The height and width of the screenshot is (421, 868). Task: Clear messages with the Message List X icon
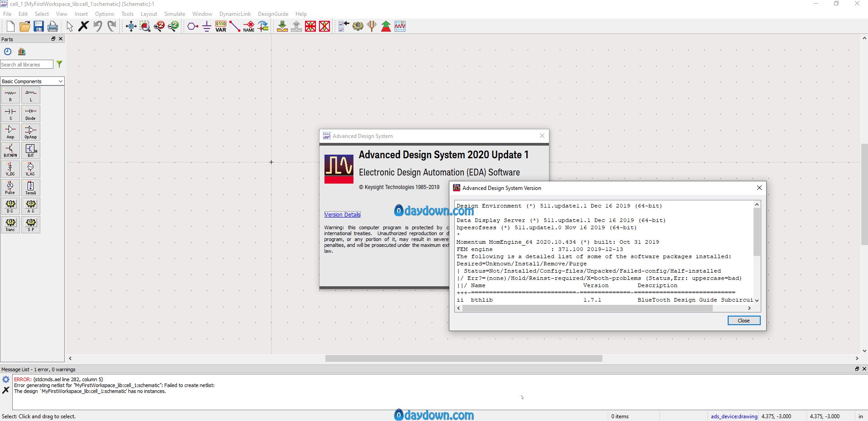6,390
